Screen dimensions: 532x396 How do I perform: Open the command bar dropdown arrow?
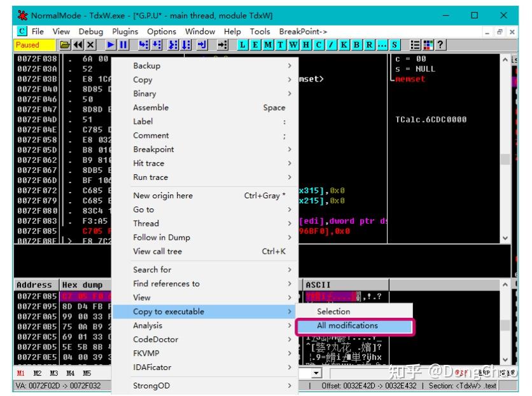click(x=316, y=373)
